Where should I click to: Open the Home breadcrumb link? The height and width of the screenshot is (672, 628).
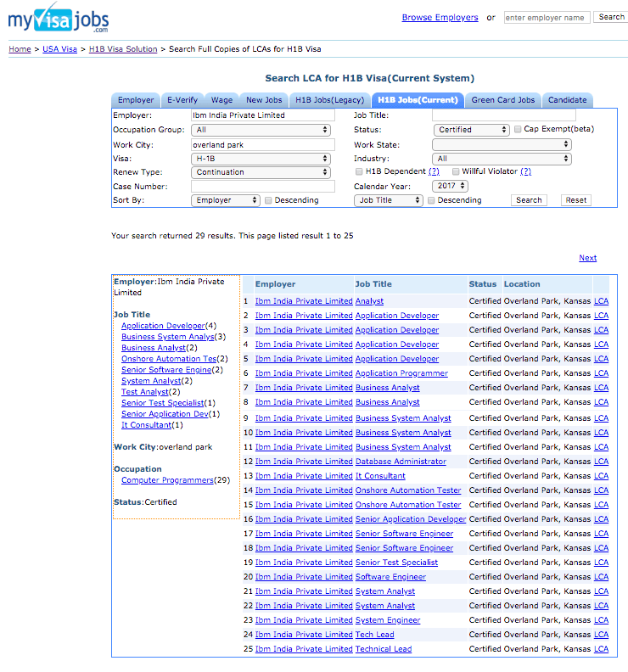(x=20, y=49)
